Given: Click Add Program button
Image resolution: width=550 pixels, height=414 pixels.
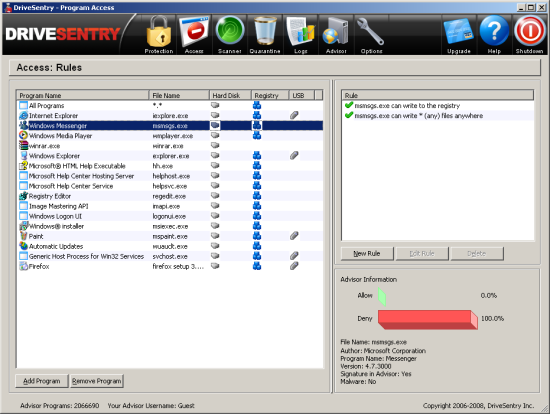Looking at the screenshot, I should click(42, 381).
